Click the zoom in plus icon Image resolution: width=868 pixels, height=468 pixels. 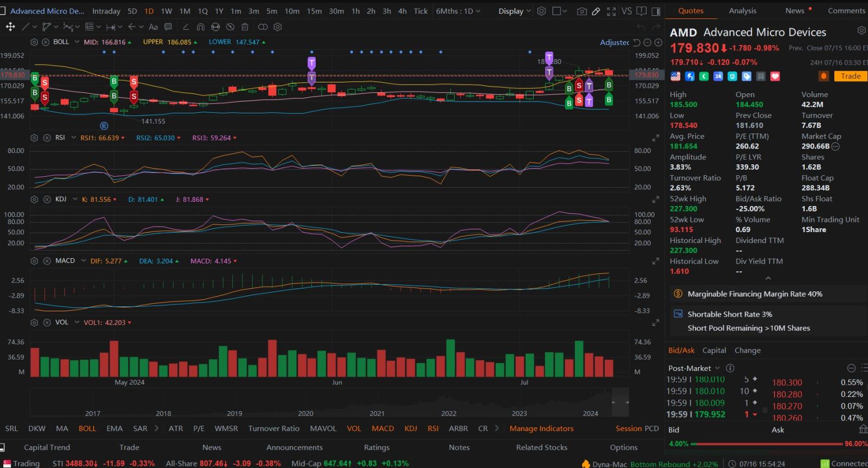tap(658, 42)
